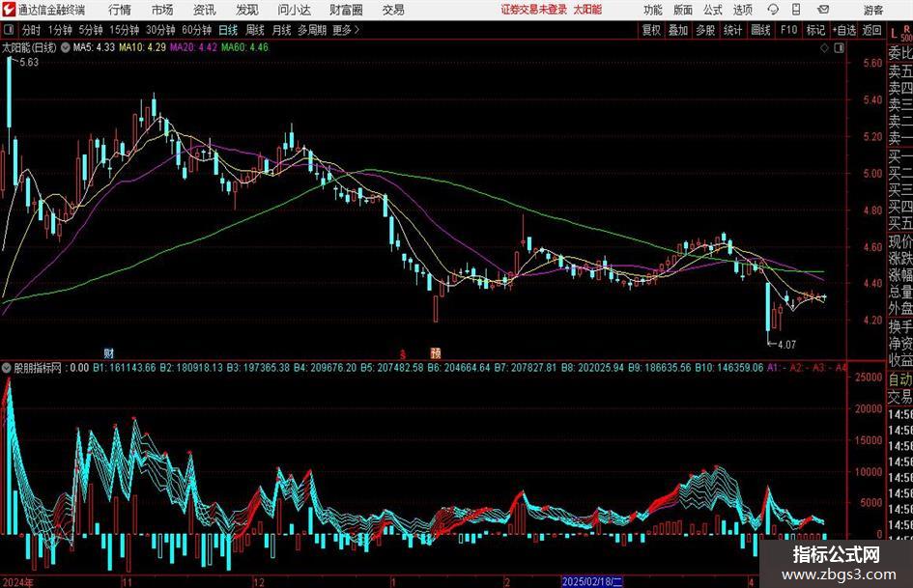Click the 返回 back button
This screenshot has height=588, width=913.
click(871, 30)
